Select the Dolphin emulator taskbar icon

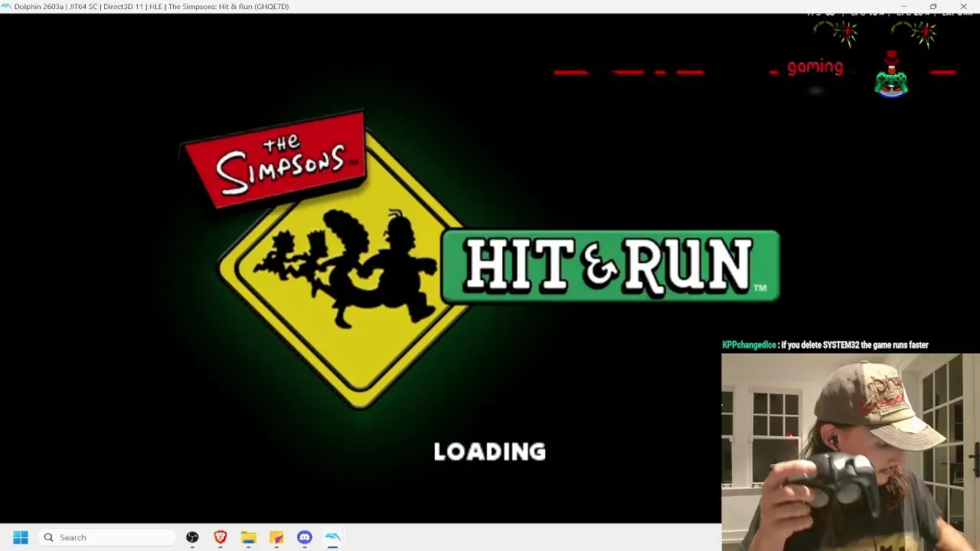pyautogui.click(x=332, y=537)
